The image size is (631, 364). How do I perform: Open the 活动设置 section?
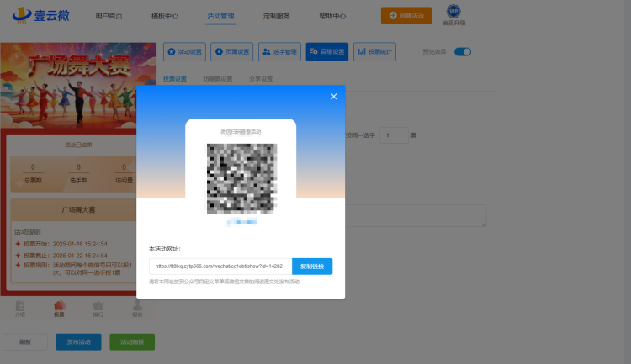click(x=185, y=51)
